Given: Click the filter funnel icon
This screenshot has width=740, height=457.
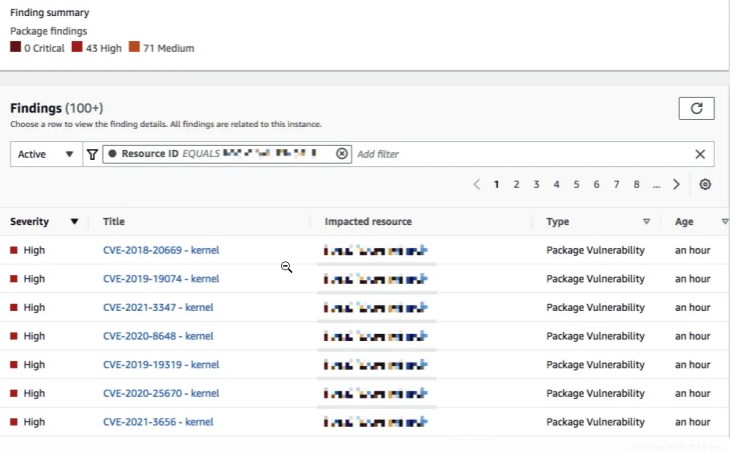Looking at the screenshot, I should [x=92, y=154].
